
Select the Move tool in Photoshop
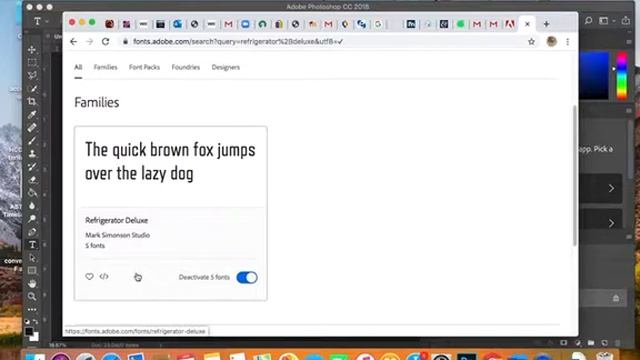click(x=32, y=50)
